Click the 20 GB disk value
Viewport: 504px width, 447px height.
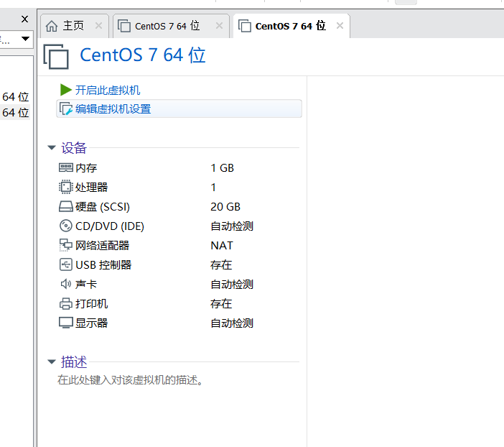(x=225, y=207)
